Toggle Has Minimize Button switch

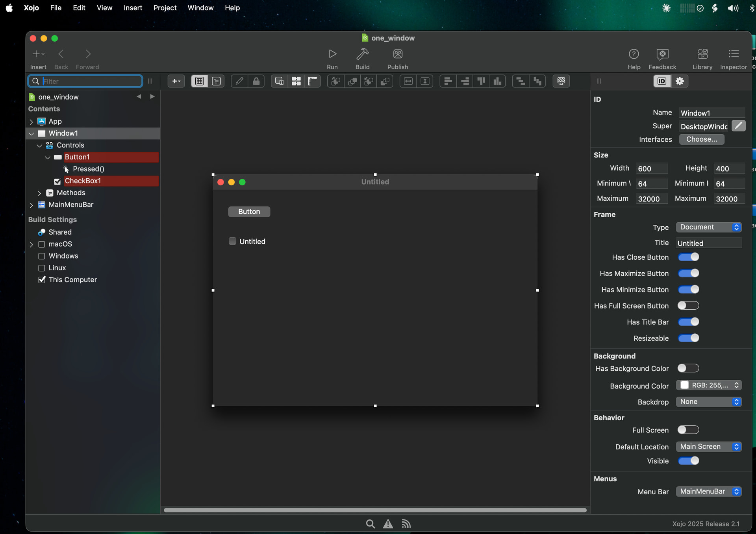[688, 289]
